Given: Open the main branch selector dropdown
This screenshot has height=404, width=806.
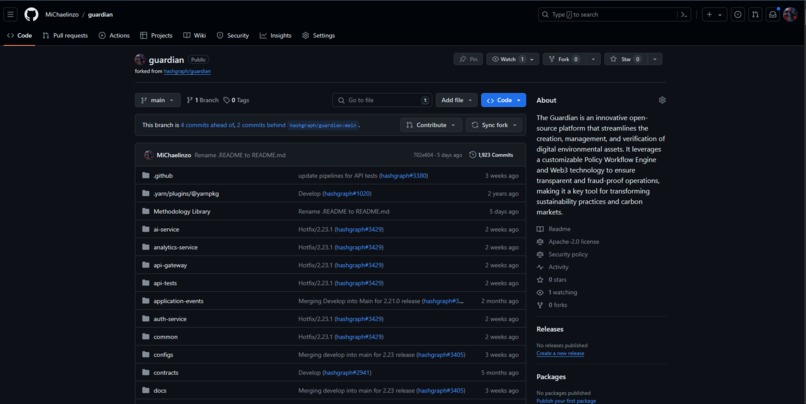Looking at the screenshot, I should 158,100.
